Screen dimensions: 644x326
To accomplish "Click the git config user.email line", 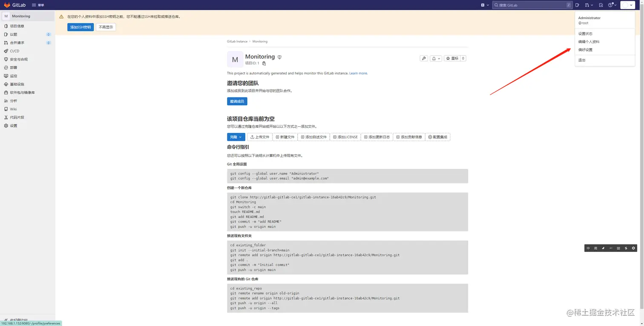I will 279,179.
